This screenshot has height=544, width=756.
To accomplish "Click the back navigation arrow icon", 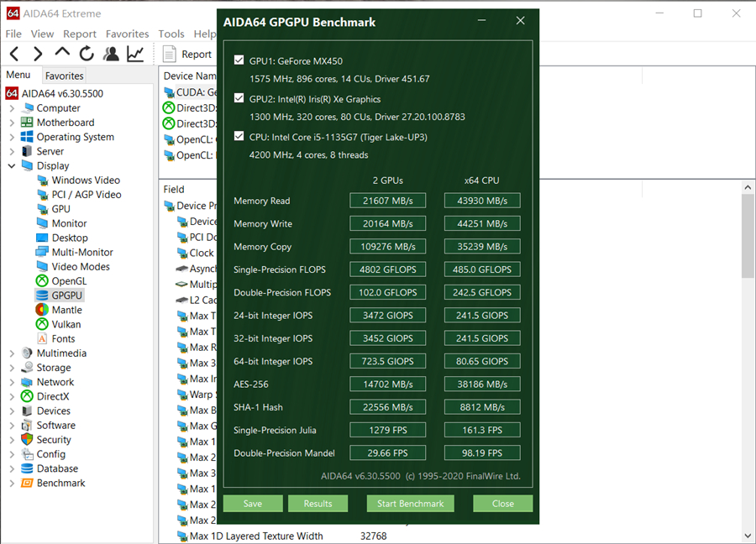I will [x=14, y=55].
